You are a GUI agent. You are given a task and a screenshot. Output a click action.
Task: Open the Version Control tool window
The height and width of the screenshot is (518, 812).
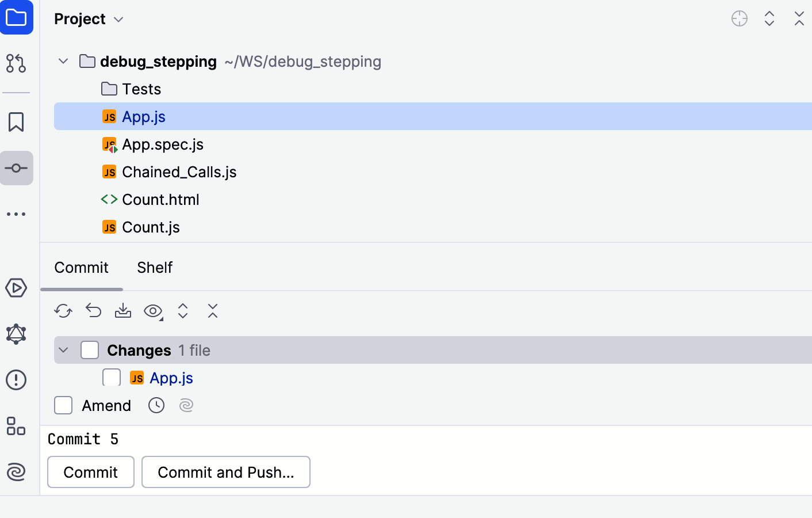[x=17, y=64]
